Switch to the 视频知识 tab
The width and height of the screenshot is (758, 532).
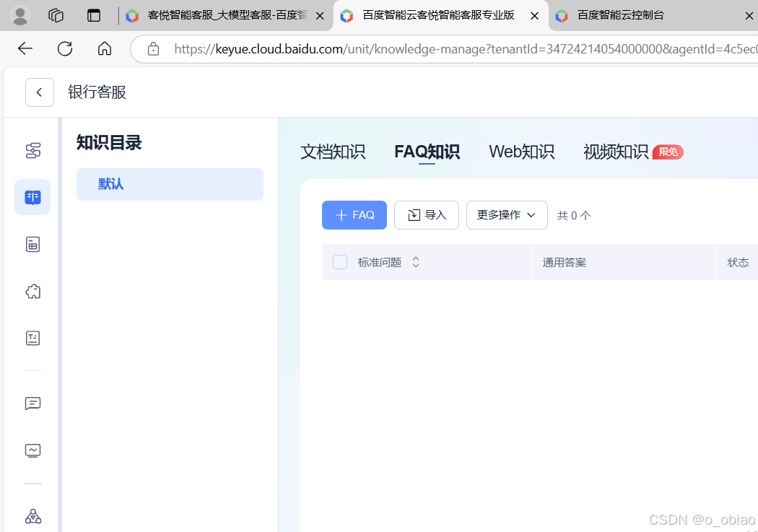coord(615,152)
